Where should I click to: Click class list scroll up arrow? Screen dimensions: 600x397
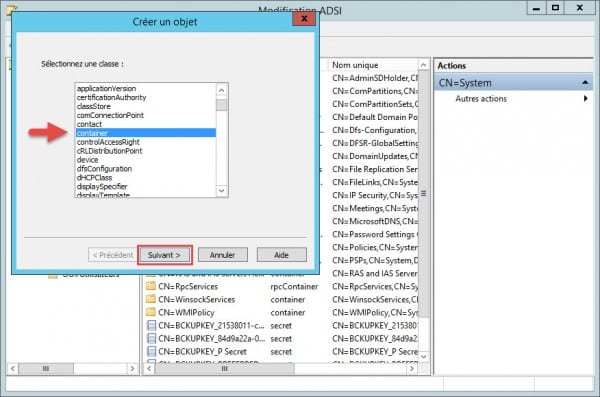point(222,90)
